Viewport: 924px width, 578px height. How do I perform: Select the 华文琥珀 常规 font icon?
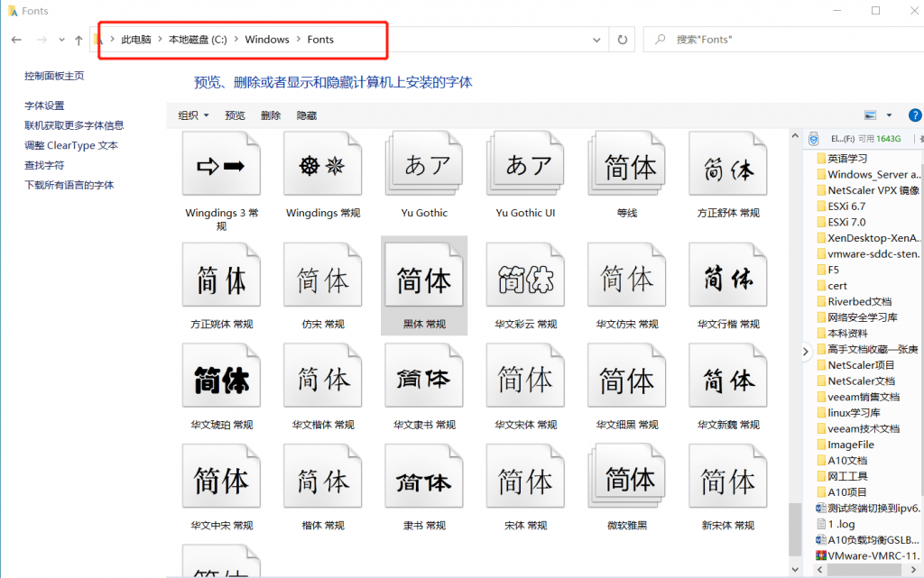(221, 375)
